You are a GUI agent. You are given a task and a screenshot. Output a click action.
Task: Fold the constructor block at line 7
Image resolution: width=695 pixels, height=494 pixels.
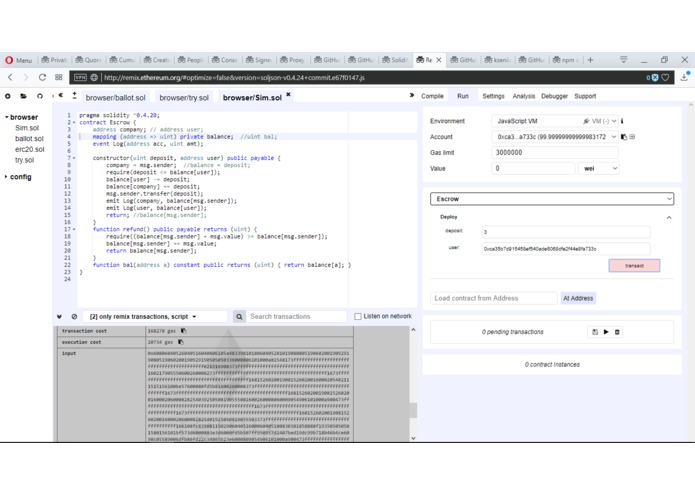click(x=74, y=158)
